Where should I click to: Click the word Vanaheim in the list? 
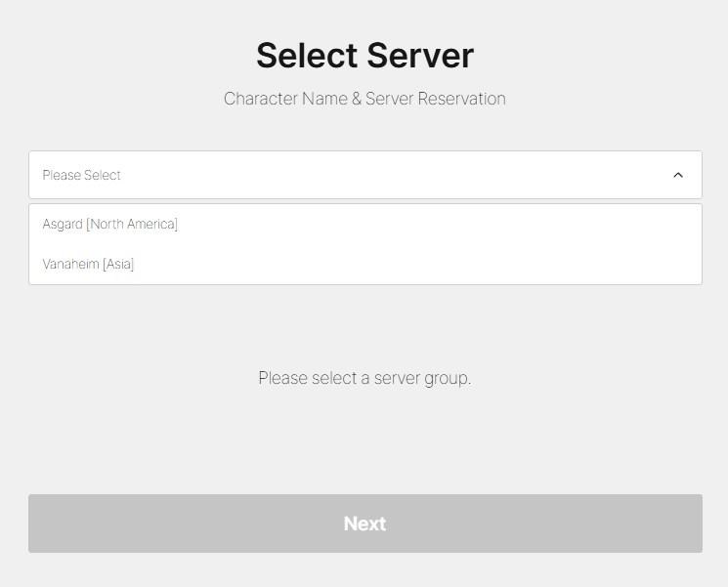tap(70, 264)
